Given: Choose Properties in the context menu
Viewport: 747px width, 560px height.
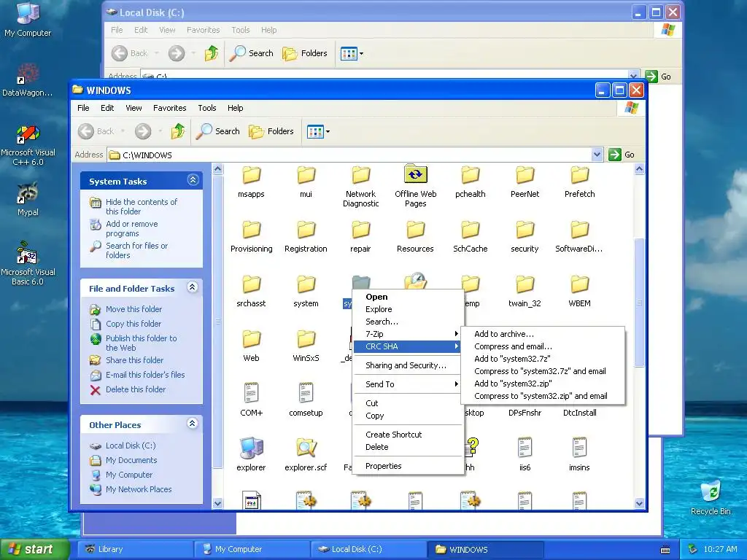Looking at the screenshot, I should (x=409, y=466).
